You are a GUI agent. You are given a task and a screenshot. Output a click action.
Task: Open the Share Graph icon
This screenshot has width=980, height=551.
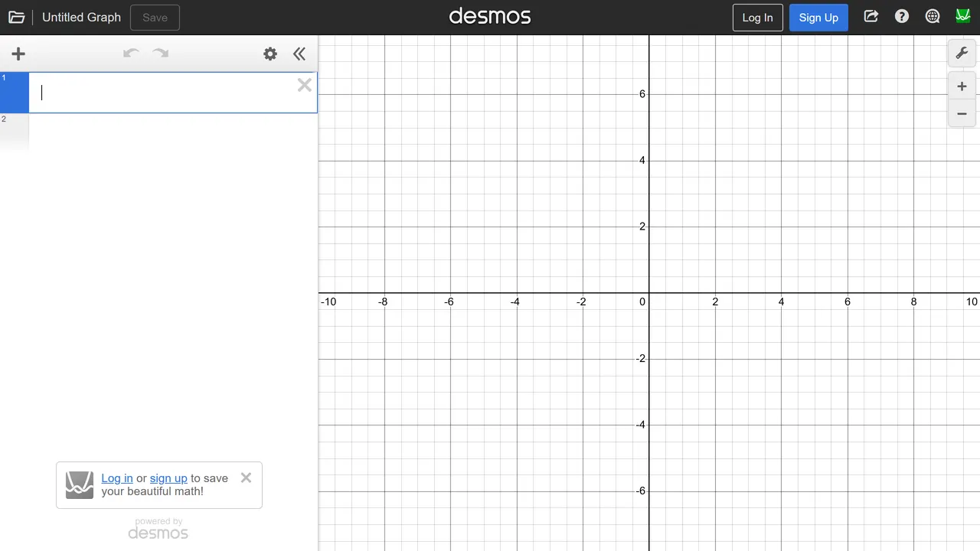pyautogui.click(x=871, y=16)
